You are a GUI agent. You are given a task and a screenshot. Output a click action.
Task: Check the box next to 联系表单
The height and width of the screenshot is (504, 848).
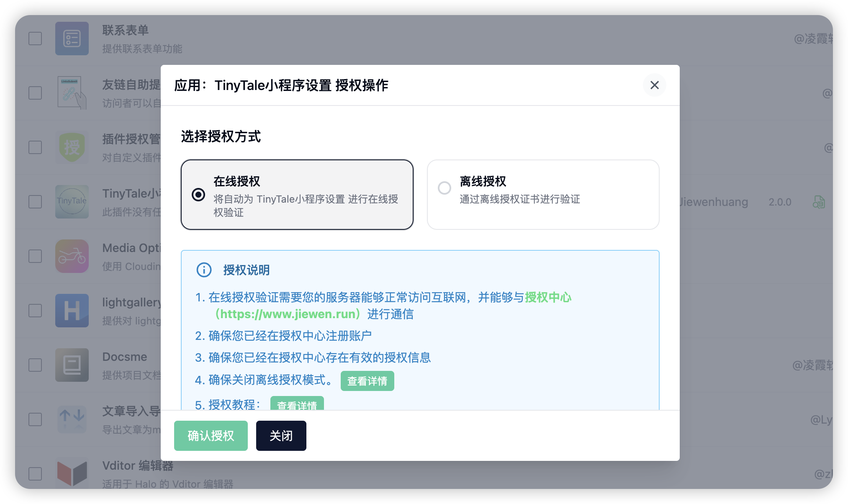35,39
